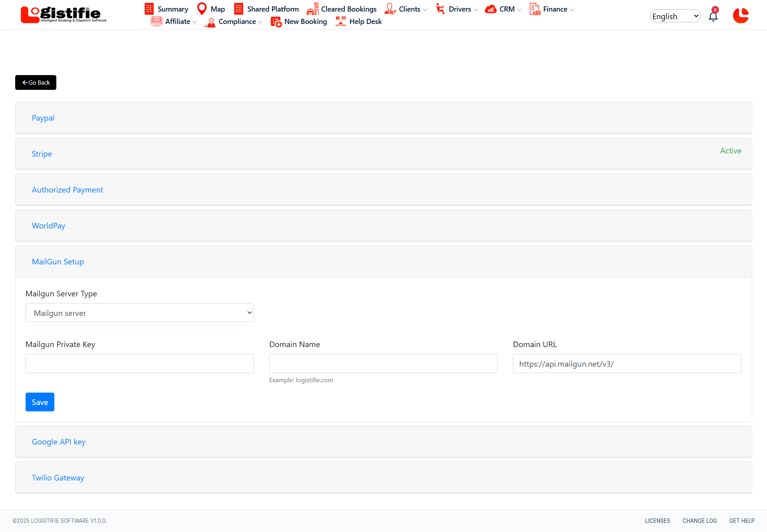The image size is (767, 532).
Task: Click the CRM cloud icon
Action: point(491,9)
